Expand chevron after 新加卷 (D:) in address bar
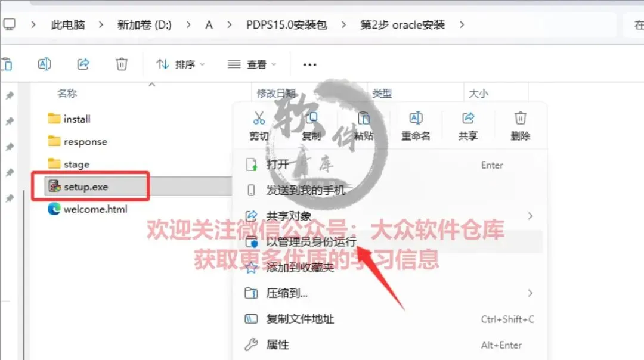Image resolution: width=644 pixels, height=360 pixels. [188, 25]
